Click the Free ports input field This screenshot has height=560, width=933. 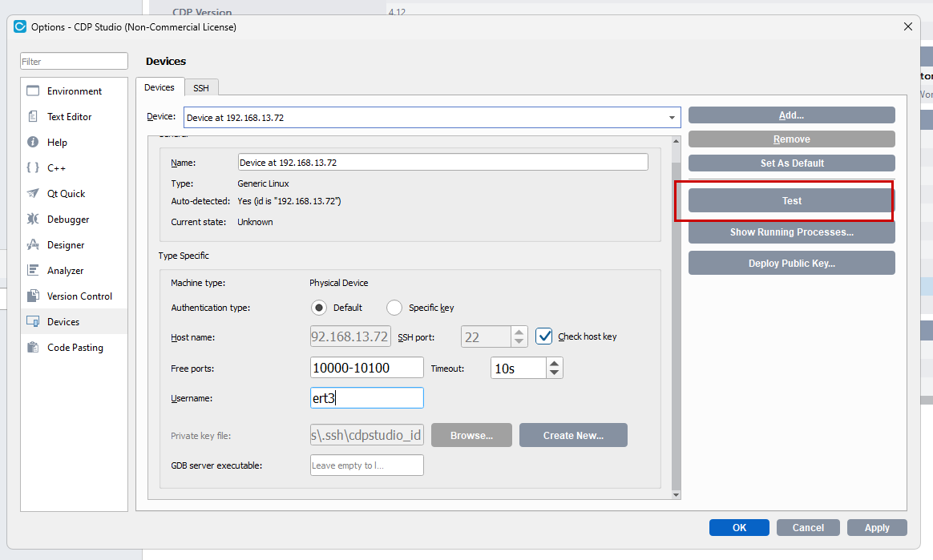[x=366, y=368]
